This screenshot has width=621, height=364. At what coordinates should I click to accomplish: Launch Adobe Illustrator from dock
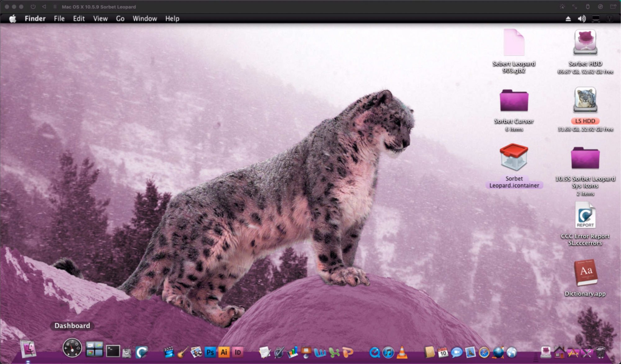[x=224, y=352]
